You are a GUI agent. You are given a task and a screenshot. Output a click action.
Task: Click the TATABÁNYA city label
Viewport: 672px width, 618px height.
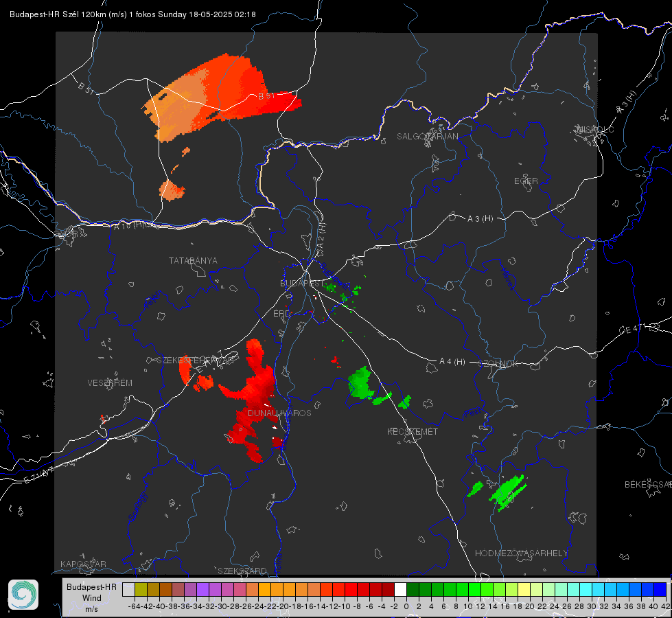click(x=193, y=261)
